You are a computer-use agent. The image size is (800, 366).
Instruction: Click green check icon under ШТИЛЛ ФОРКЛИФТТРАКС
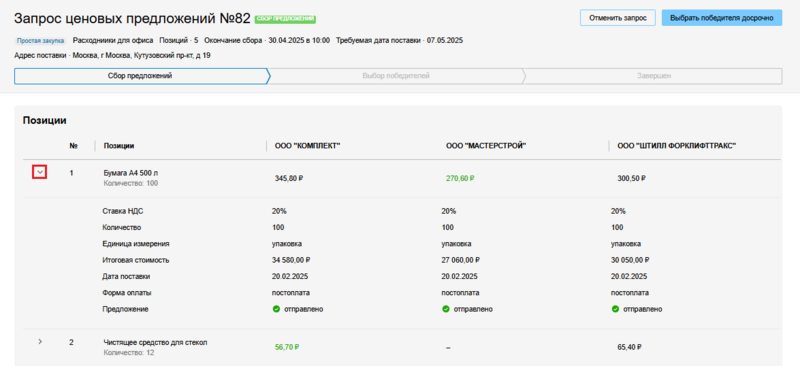(x=615, y=309)
